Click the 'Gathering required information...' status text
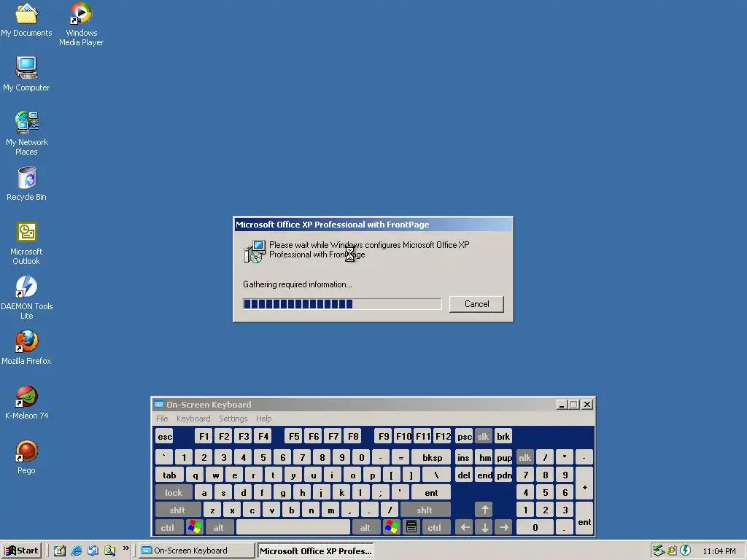This screenshot has width=747, height=560. [x=298, y=284]
